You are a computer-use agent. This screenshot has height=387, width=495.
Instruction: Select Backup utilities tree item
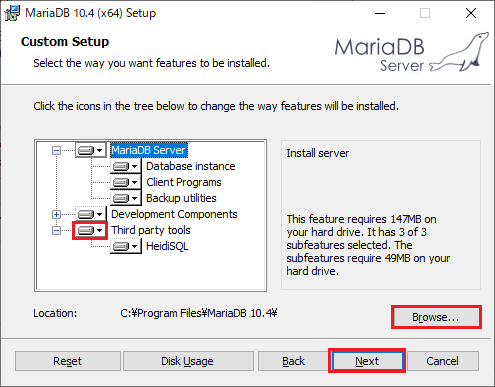click(181, 198)
